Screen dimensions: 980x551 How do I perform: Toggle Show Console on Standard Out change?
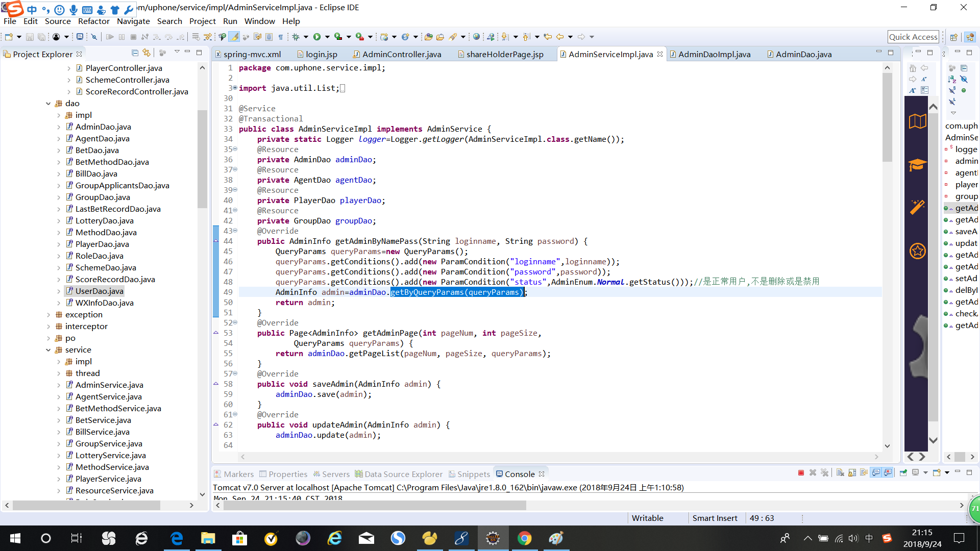(x=876, y=473)
